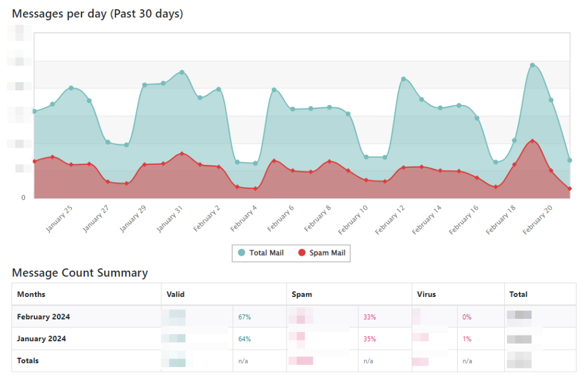This screenshot has width=588, height=378.
Task: Click the highest Total Mail data point
Action: point(532,65)
